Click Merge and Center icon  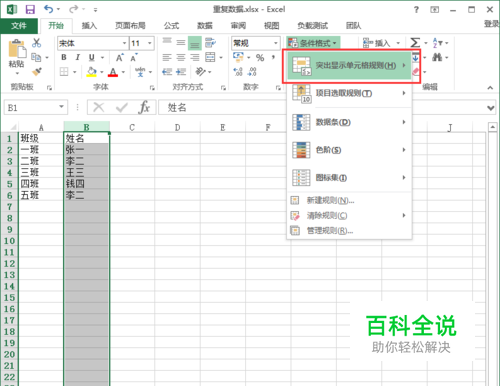[x=210, y=57]
